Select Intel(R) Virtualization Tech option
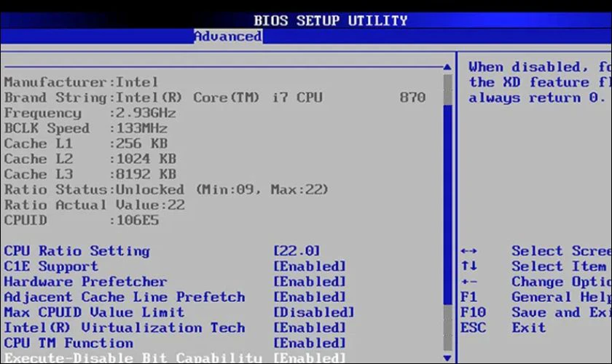The width and height of the screenshot is (612, 364). (x=125, y=328)
